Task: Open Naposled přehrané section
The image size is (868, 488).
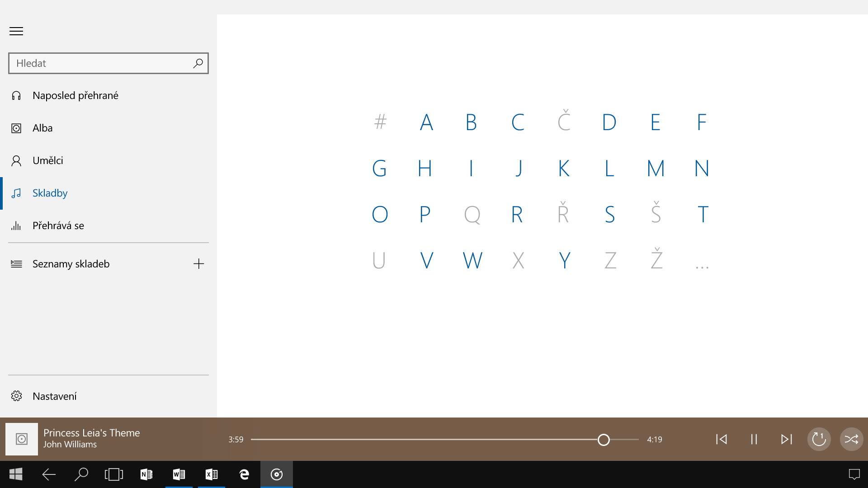Action: pyautogui.click(x=75, y=95)
